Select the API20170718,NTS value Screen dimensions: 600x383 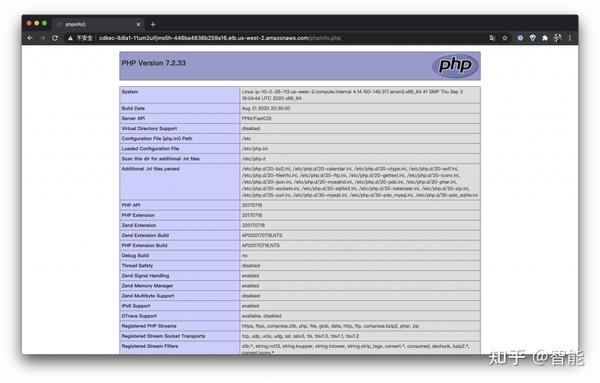point(261,245)
